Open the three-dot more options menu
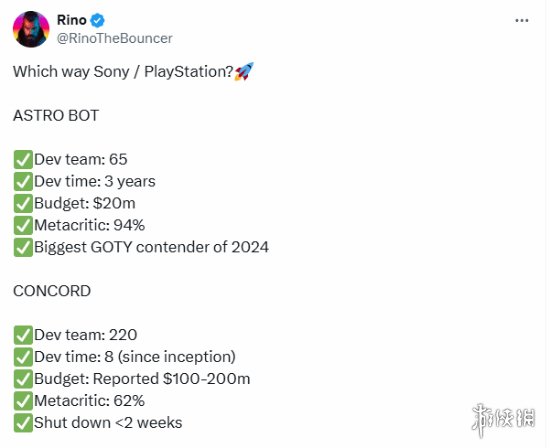Viewport: 550px width, 448px height. click(522, 21)
